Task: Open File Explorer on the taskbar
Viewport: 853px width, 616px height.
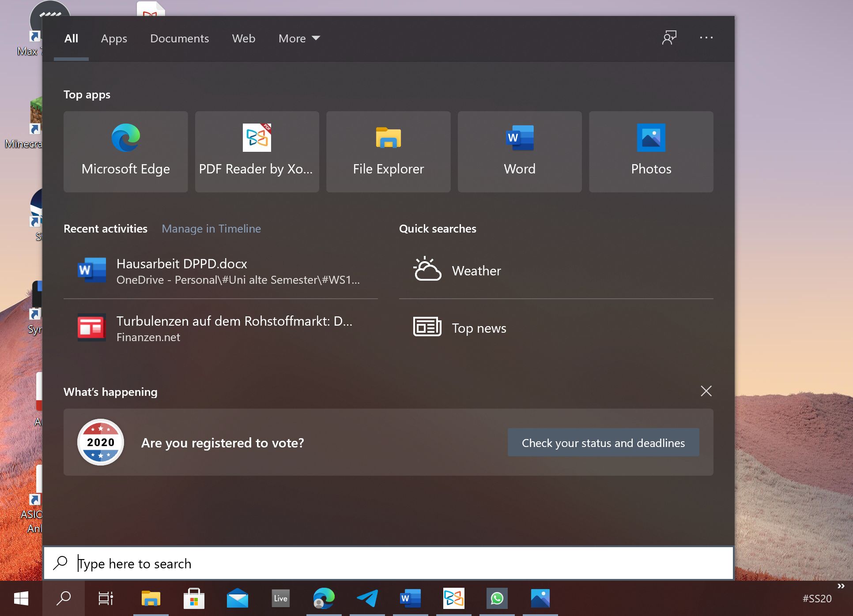Action: 151,598
